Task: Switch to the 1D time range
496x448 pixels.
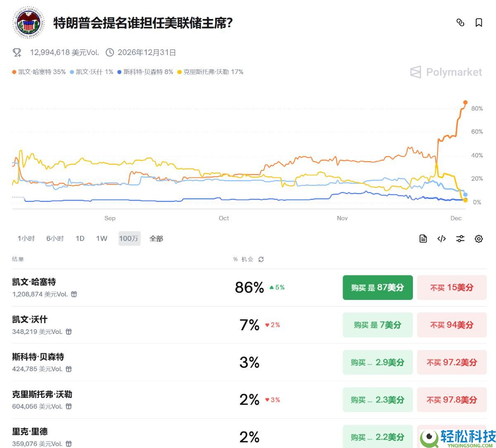Action: coord(80,239)
